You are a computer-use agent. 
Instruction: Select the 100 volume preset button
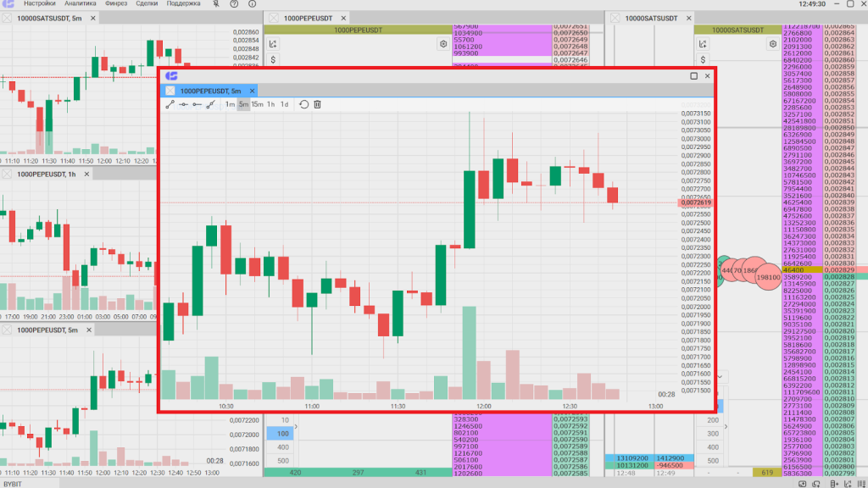pos(284,434)
